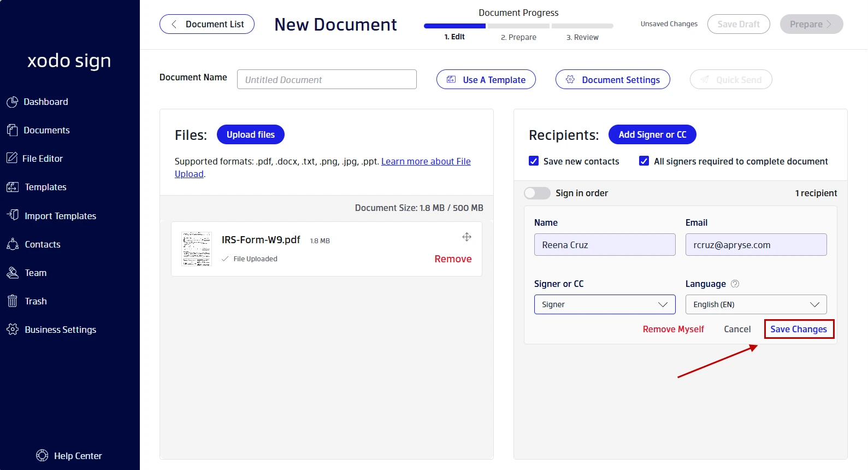Click the Trash bin icon
The width and height of the screenshot is (868, 470).
pyautogui.click(x=12, y=301)
